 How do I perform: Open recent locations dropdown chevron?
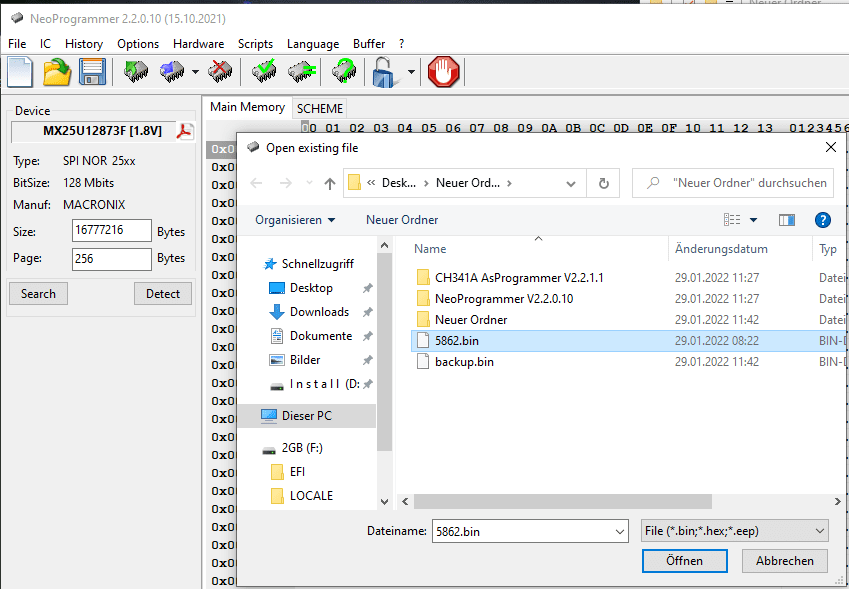(x=309, y=184)
